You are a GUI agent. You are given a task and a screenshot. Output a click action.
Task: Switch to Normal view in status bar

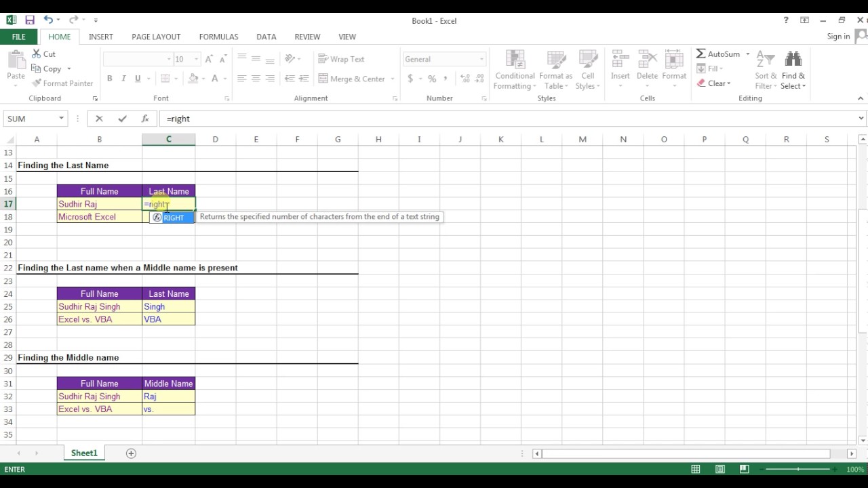(696, 469)
